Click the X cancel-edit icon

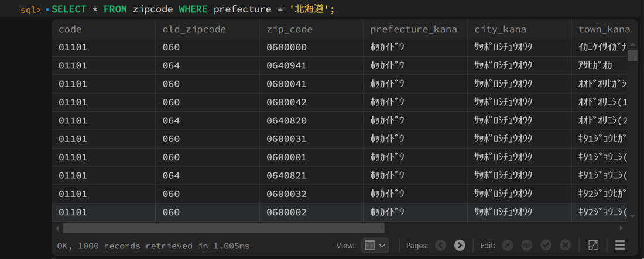tap(565, 246)
